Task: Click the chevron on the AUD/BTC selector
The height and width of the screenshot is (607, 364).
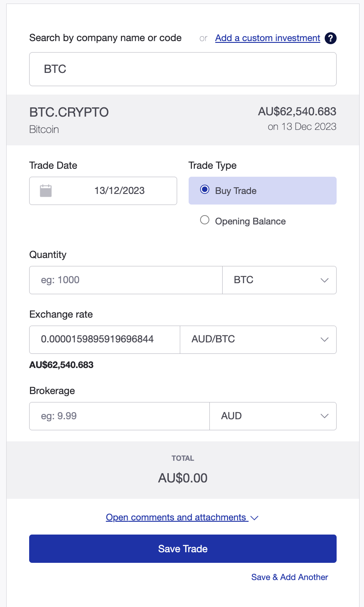Action: coord(324,339)
